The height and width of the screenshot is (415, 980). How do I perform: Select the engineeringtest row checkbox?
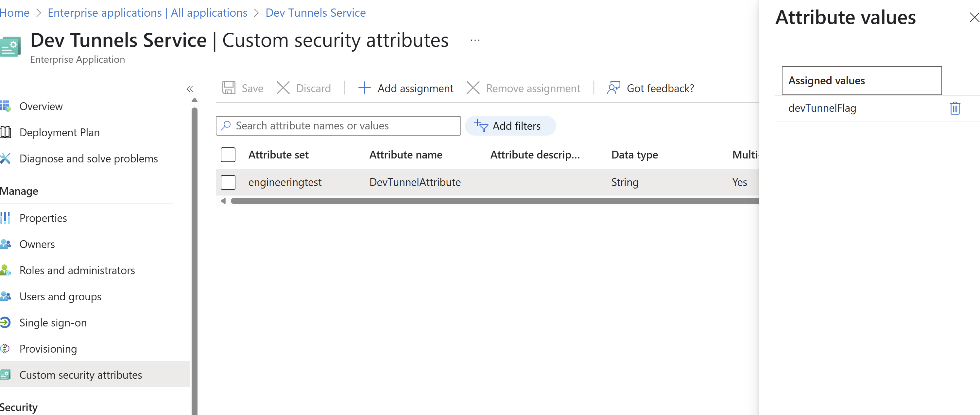pos(228,182)
